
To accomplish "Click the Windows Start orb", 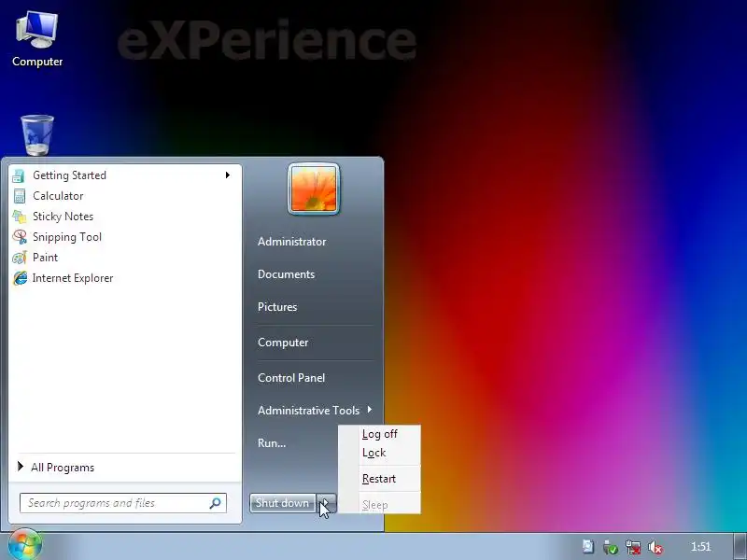I will coord(25,545).
